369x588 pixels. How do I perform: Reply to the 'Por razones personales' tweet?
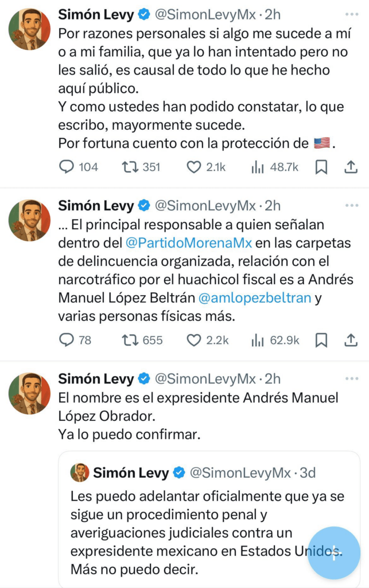point(68,167)
